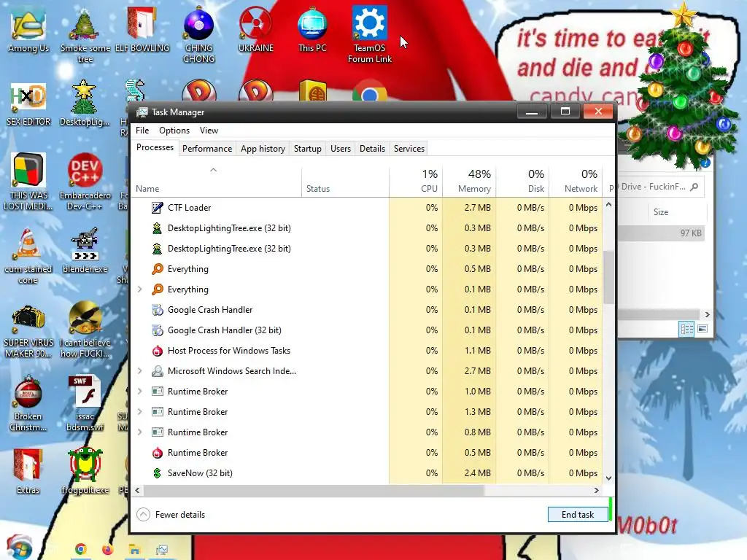The image size is (747, 560).
Task: Open the Among Us desktop icon
Action: (28, 29)
